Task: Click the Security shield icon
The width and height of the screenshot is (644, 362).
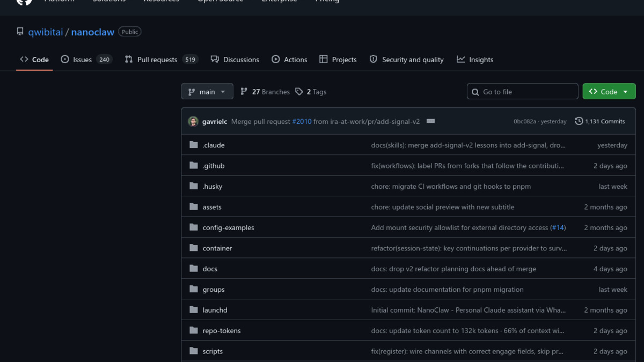Action: point(373,60)
